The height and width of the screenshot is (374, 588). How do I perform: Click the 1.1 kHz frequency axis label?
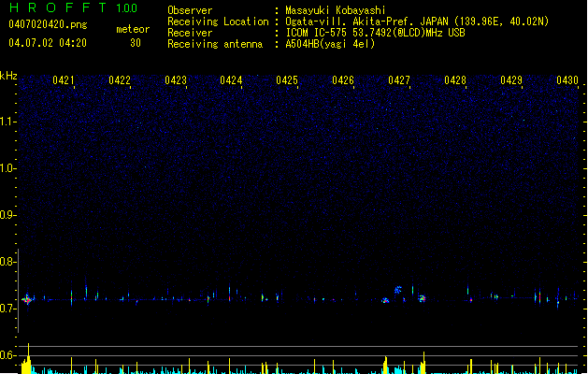tap(7, 122)
